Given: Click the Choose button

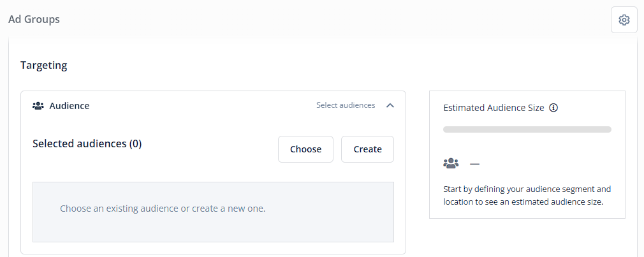Looking at the screenshot, I should (x=305, y=149).
